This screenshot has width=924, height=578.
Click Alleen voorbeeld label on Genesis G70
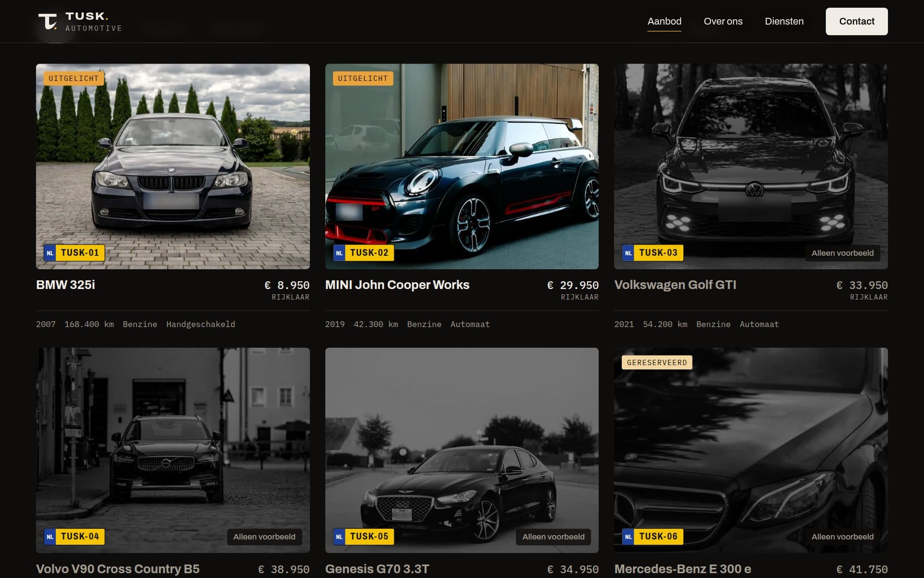553,537
